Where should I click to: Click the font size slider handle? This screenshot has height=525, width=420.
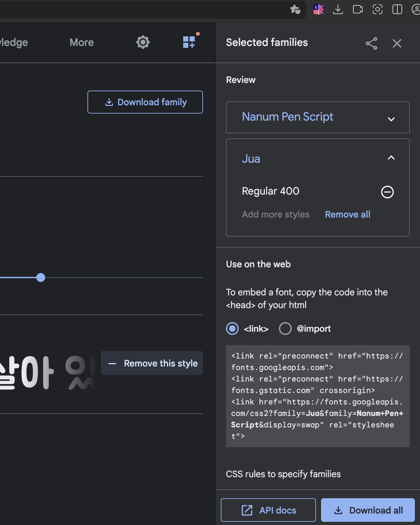41,277
